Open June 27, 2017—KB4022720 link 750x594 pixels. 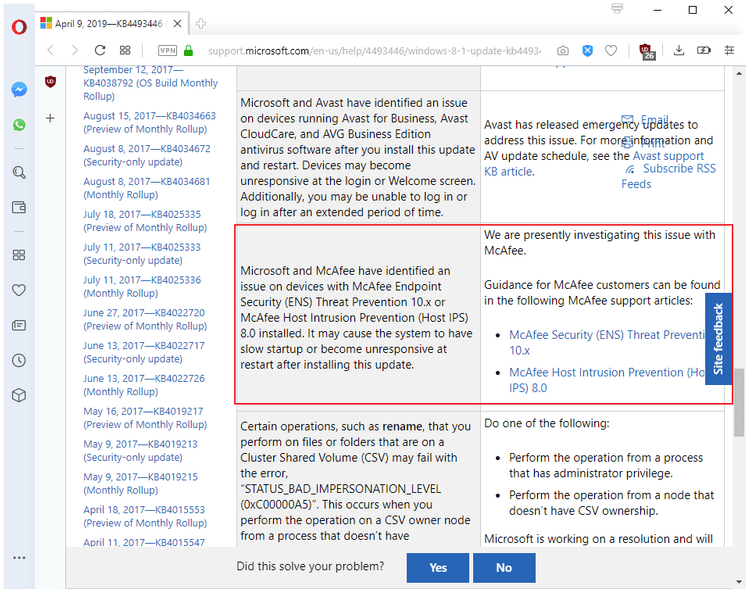[145, 319]
